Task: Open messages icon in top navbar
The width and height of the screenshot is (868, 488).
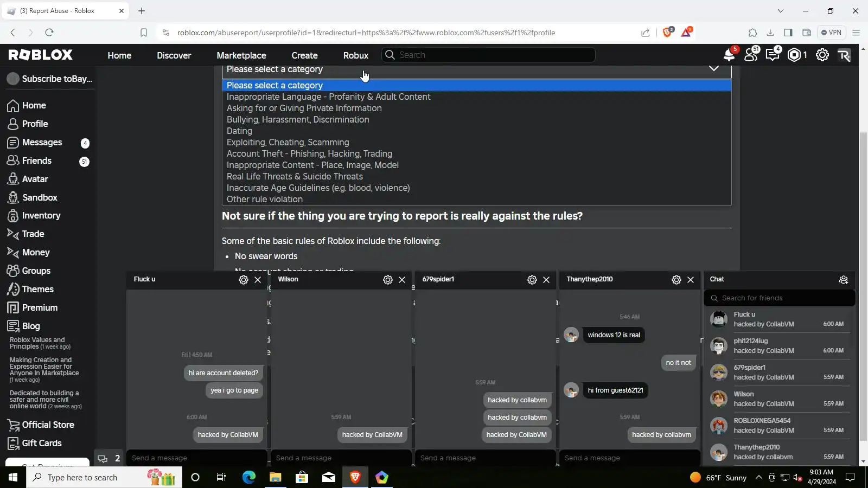Action: 773,55
